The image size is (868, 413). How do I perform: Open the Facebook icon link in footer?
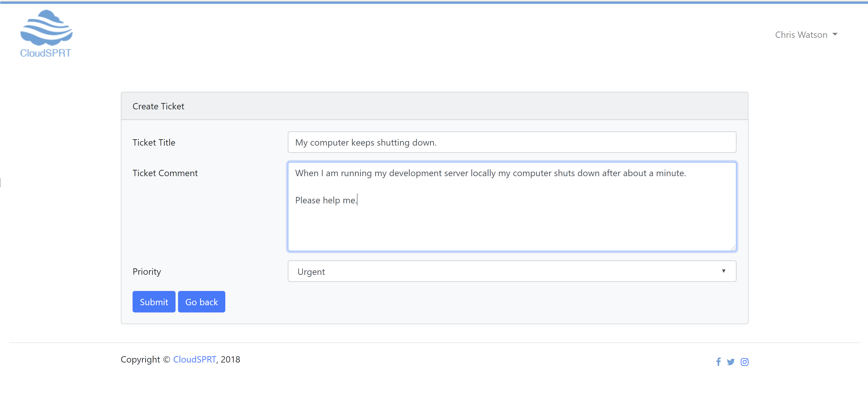(718, 362)
